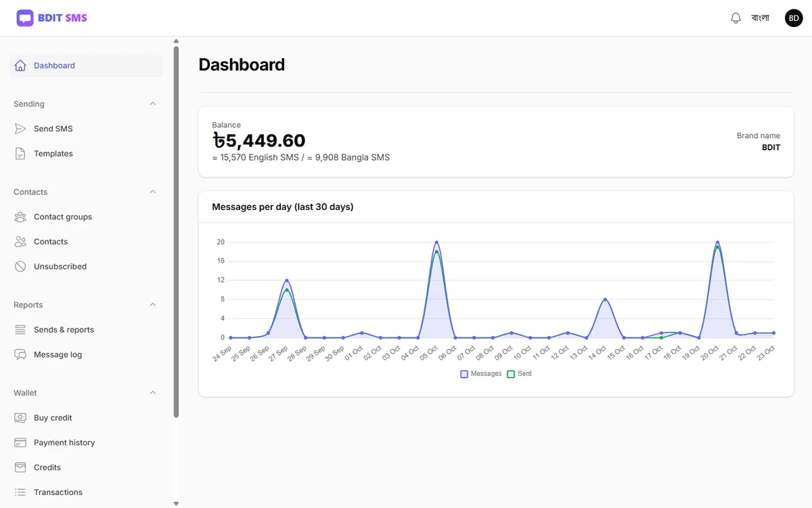
Task: Click the Templates document icon
Action: 20,154
